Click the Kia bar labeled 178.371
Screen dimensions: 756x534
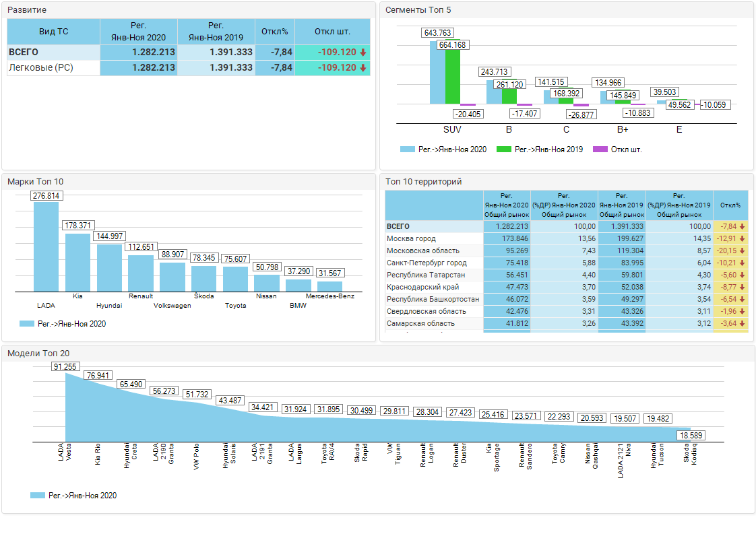tap(77, 262)
